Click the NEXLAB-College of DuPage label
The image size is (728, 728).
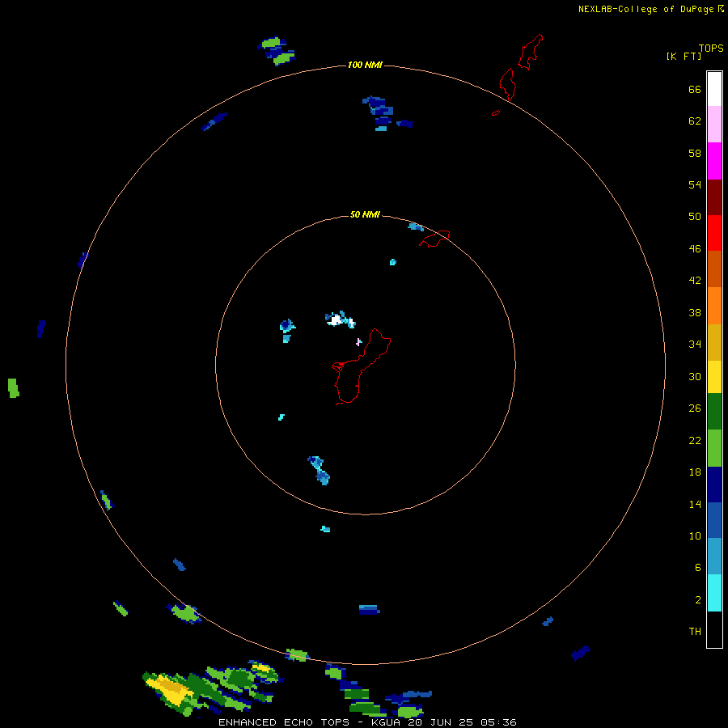click(647, 9)
